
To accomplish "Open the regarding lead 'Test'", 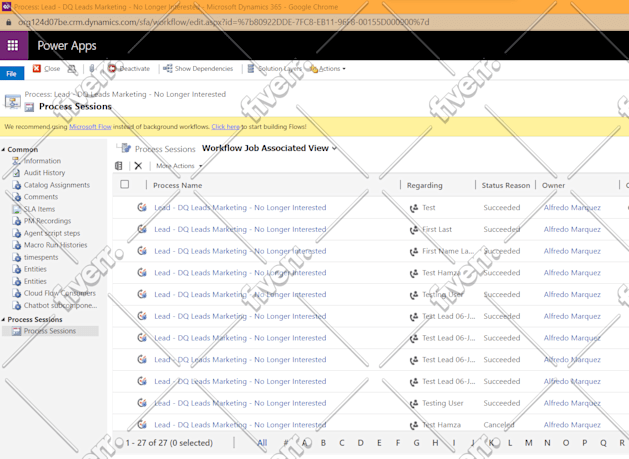I will 428,207.
